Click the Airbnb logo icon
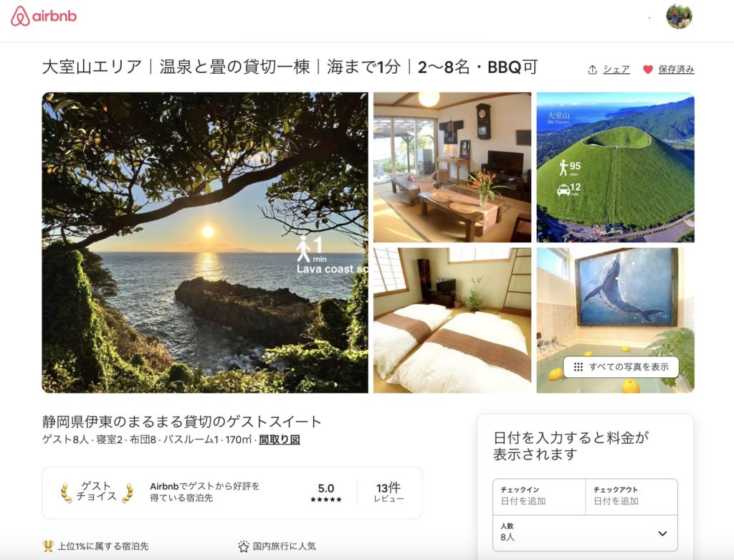This screenshot has height=560, width=734. 19,16
